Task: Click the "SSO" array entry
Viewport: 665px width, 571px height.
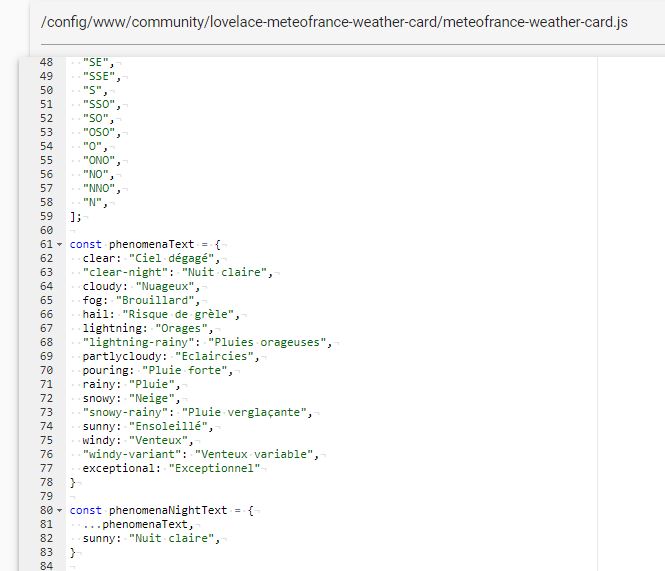Action: pos(99,104)
